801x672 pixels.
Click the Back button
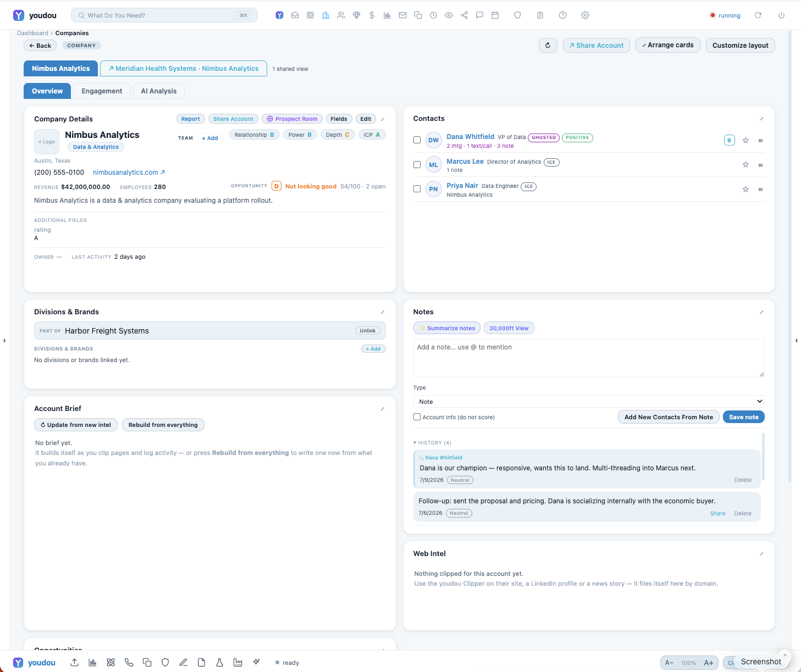tap(40, 46)
